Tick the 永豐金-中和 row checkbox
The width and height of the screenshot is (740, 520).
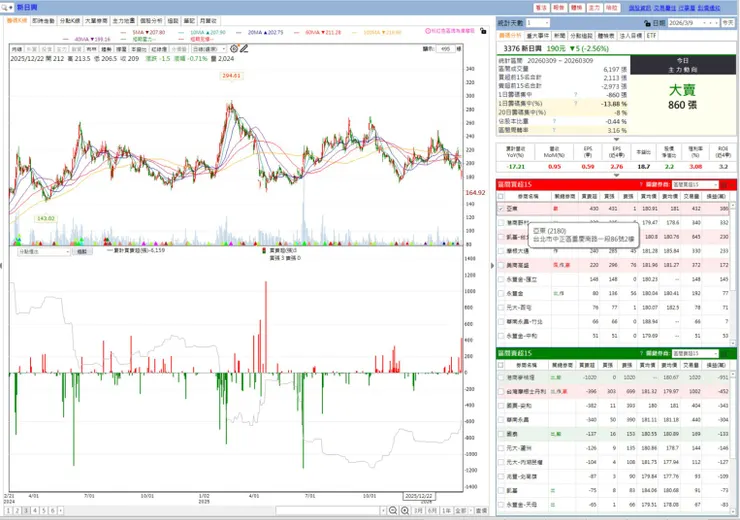tap(501, 336)
